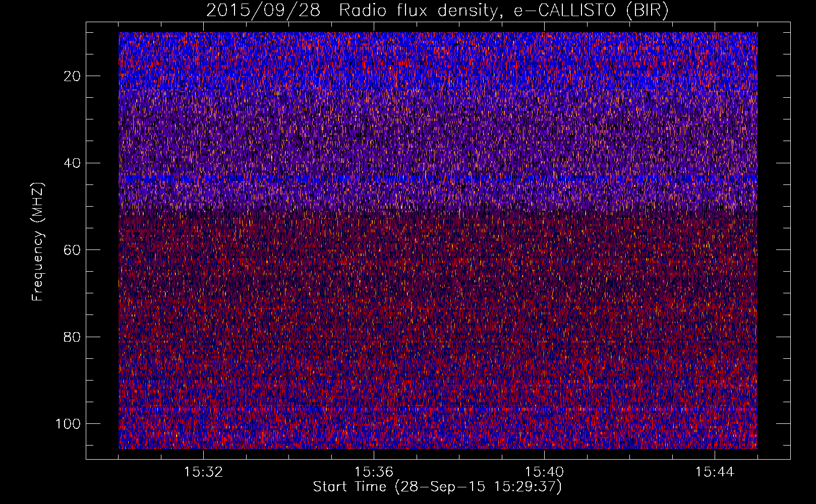Click the date '2015/09/28' in the title
Screen dimensions: 816x504
tap(263, 10)
